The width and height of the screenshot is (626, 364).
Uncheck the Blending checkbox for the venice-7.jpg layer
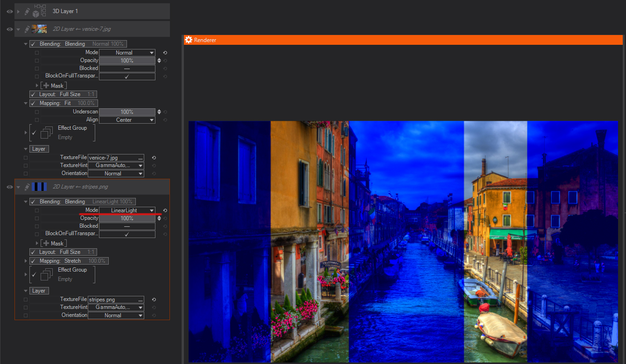[33, 44]
